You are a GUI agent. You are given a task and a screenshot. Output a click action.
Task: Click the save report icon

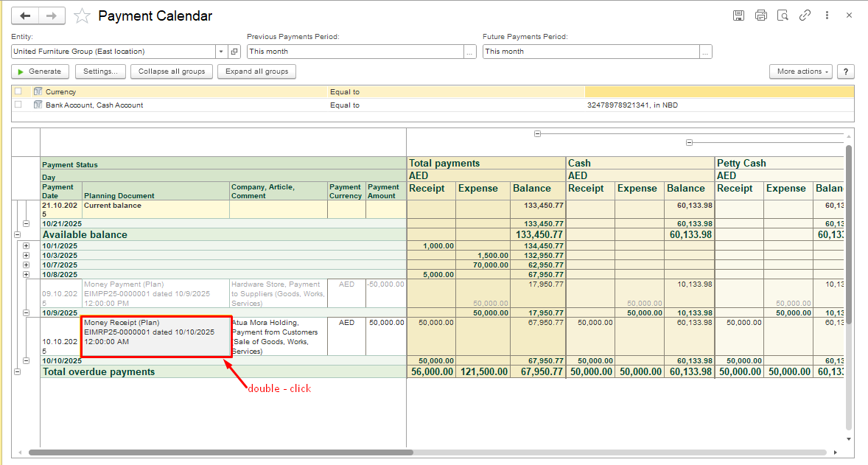coord(738,15)
